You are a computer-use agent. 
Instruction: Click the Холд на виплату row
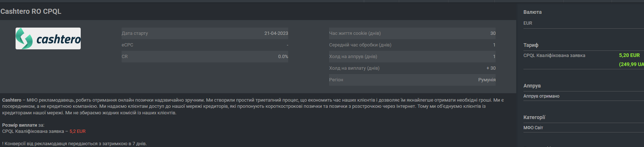[412, 68]
